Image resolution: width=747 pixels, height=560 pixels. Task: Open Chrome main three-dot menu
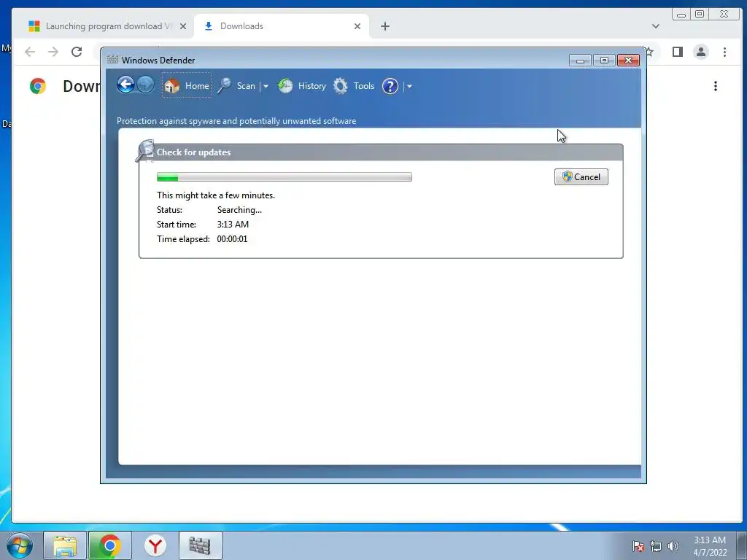point(724,52)
